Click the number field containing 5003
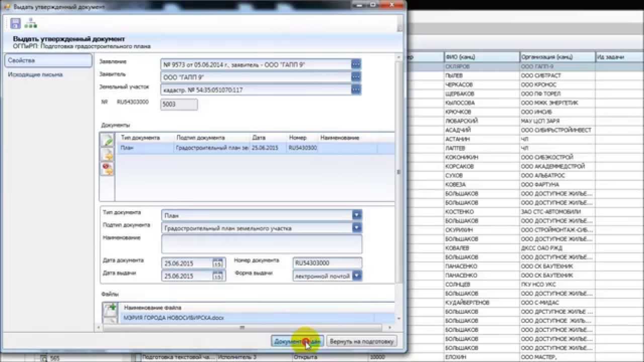This screenshot has width=644, height=362. pyautogui.click(x=179, y=105)
